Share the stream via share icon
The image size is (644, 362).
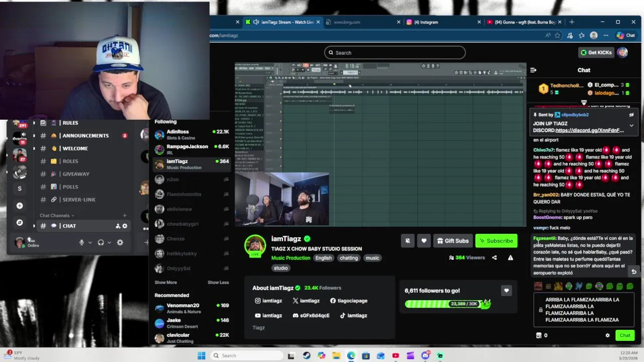(x=494, y=258)
